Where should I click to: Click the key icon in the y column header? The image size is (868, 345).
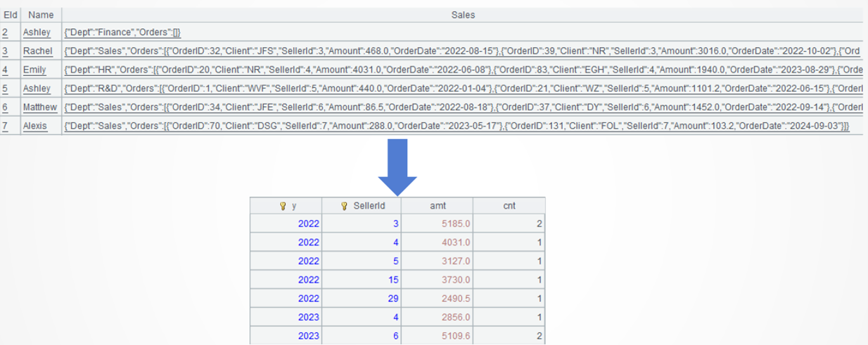point(283,206)
